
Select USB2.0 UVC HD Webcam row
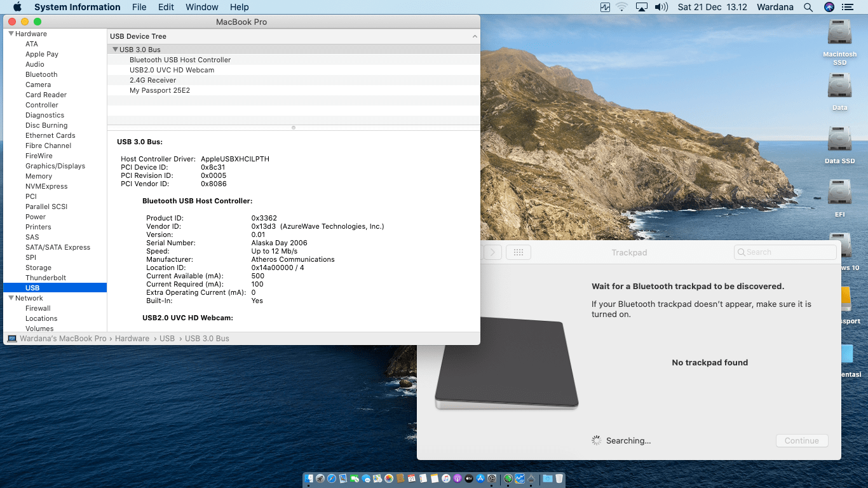coord(294,70)
